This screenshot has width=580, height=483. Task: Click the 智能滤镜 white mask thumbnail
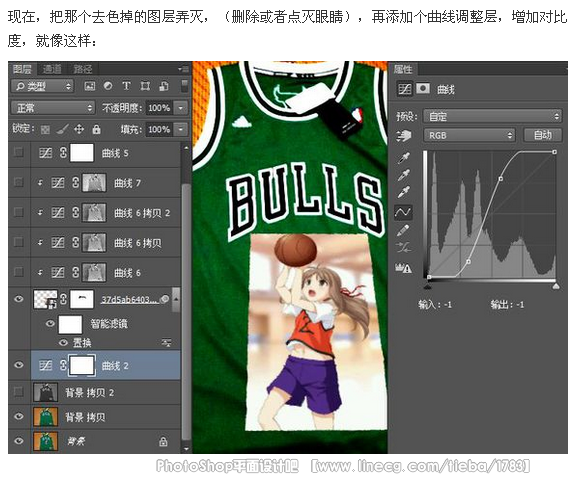pyautogui.click(x=70, y=324)
